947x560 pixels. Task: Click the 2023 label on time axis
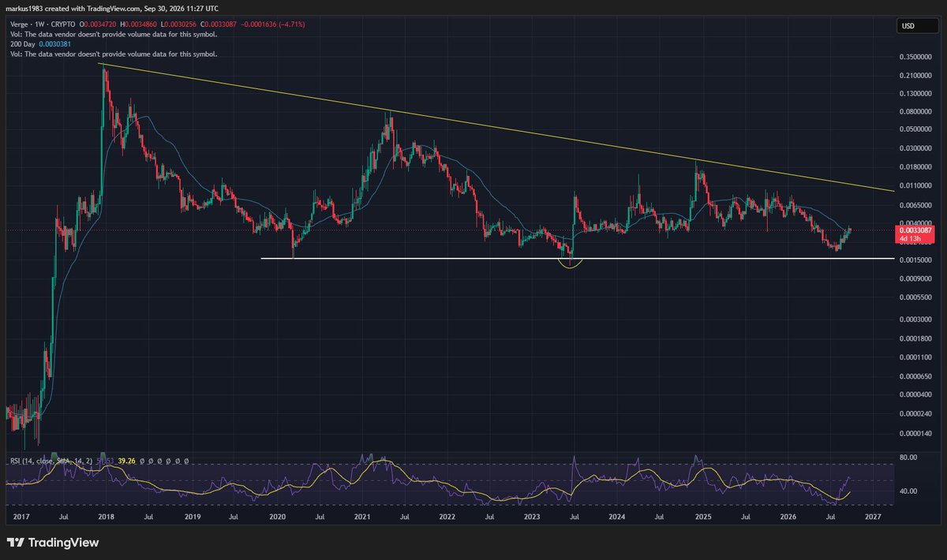(532, 518)
